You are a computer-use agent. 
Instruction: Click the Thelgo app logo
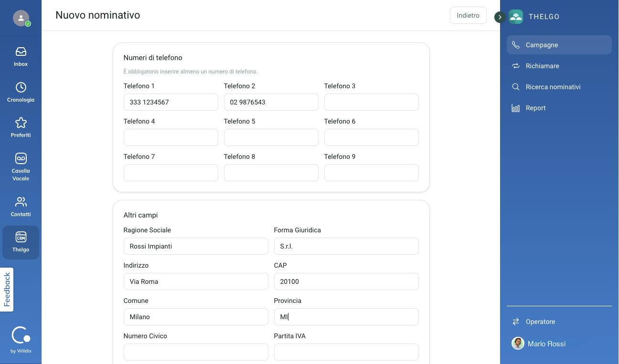(x=516, y=17)
